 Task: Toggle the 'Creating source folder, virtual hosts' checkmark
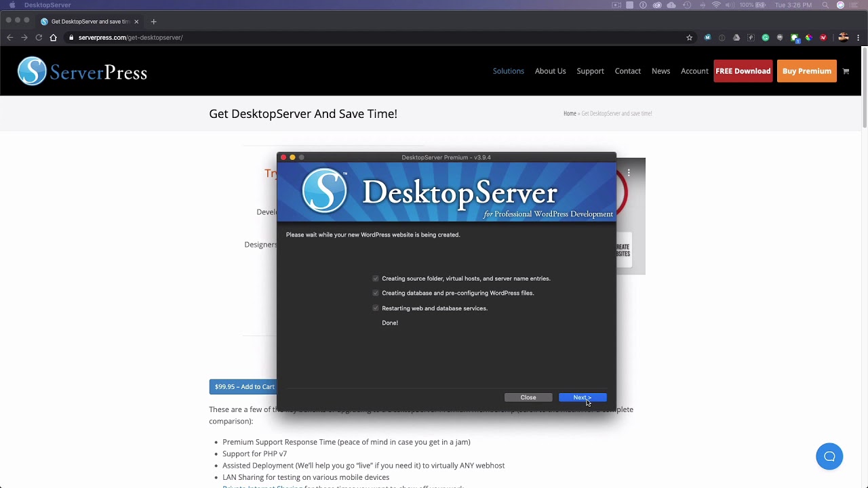tap(376, 278)
